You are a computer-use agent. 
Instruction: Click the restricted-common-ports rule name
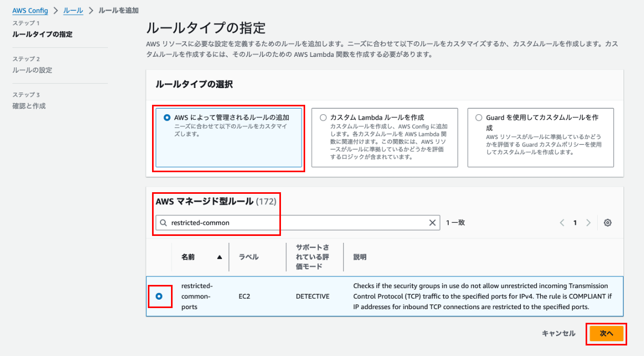click(x=196, y=296)
